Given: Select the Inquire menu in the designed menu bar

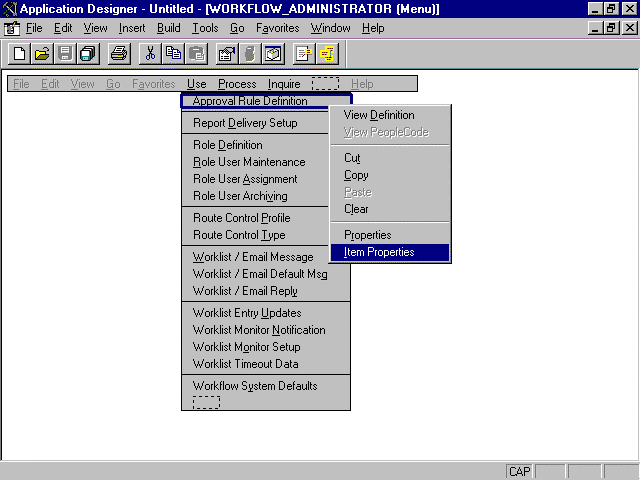Looking at the screenshot, I should 284,84.
